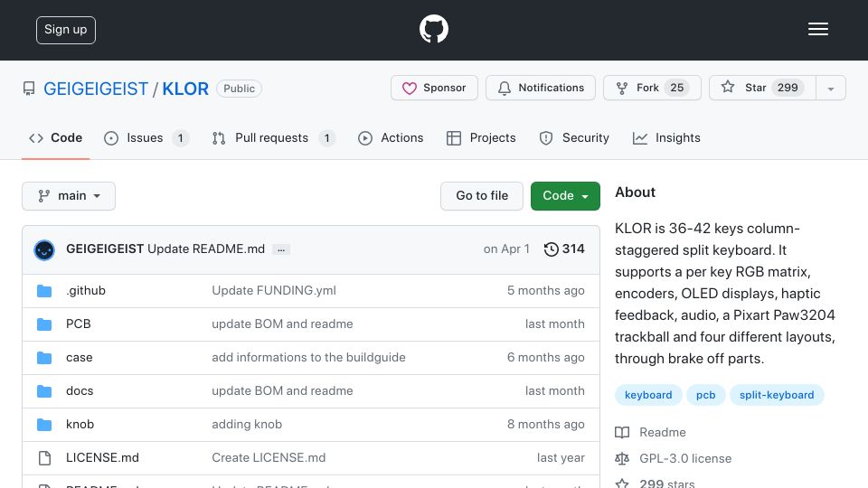
Task: Click the commit history clock icon
Action: (551, 249)
